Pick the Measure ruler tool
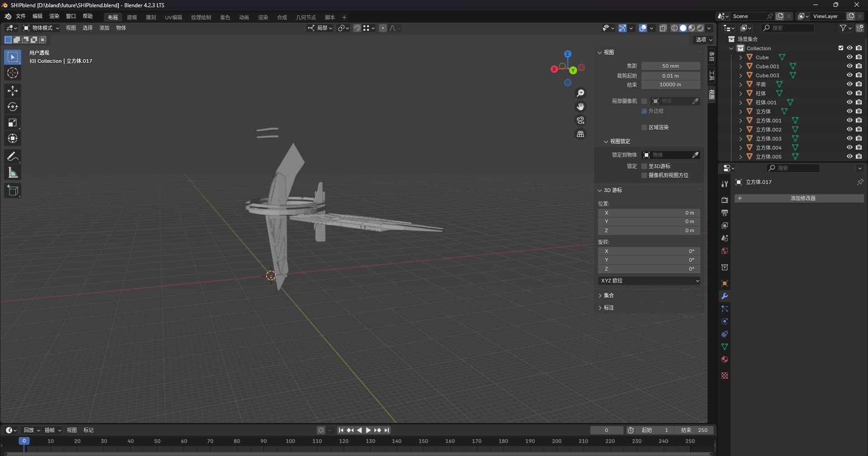The image size is (868, 456). coord(13,173)
